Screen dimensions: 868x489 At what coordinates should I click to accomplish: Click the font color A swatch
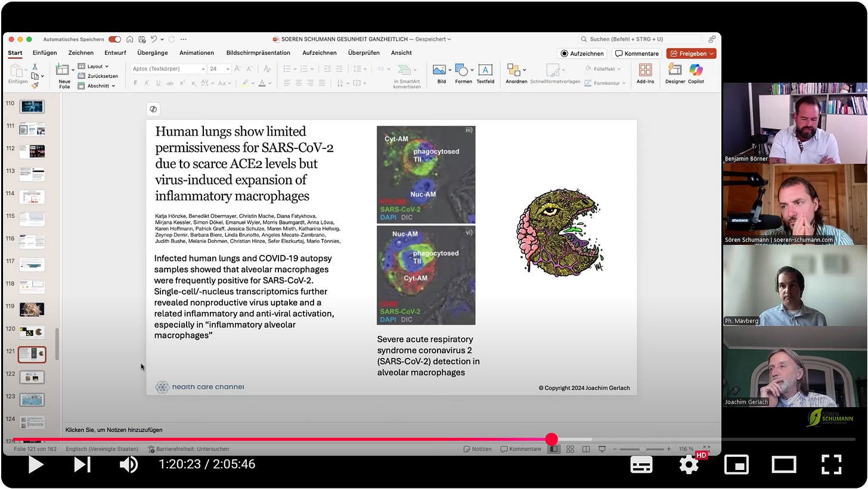click(261, 83)
